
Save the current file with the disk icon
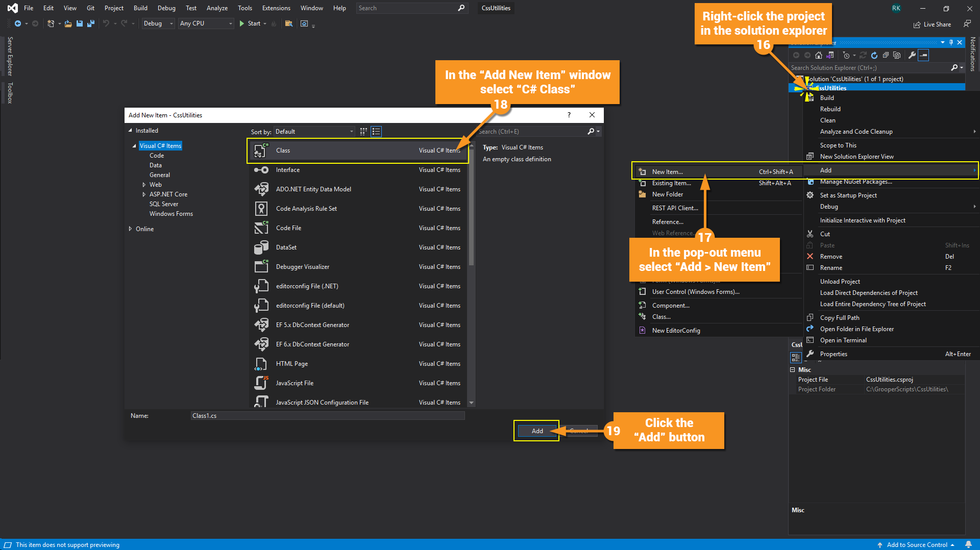[80, 23]
